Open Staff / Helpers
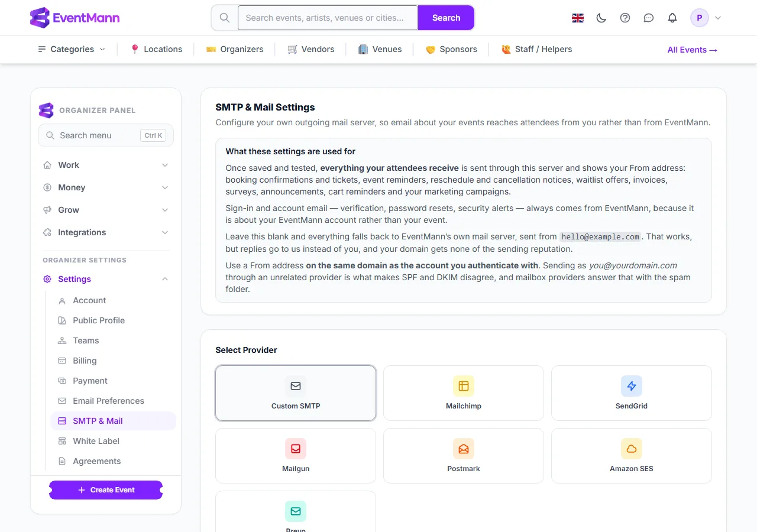This screenshot has height=532, width=757. coord(536,49)
